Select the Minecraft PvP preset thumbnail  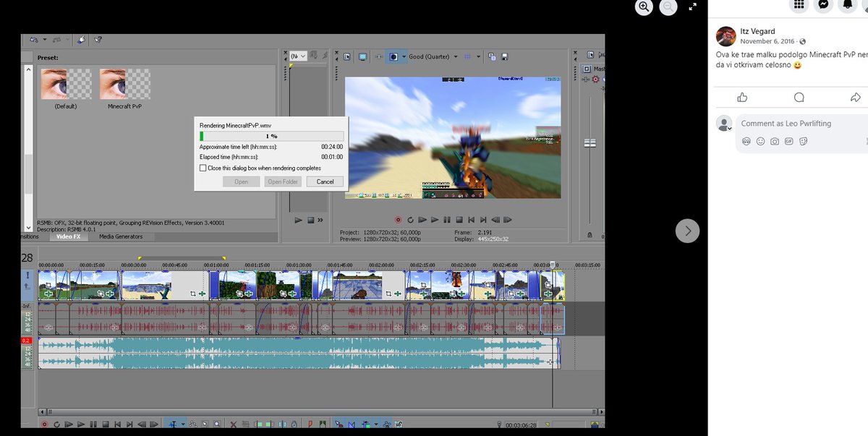[125, 84]
